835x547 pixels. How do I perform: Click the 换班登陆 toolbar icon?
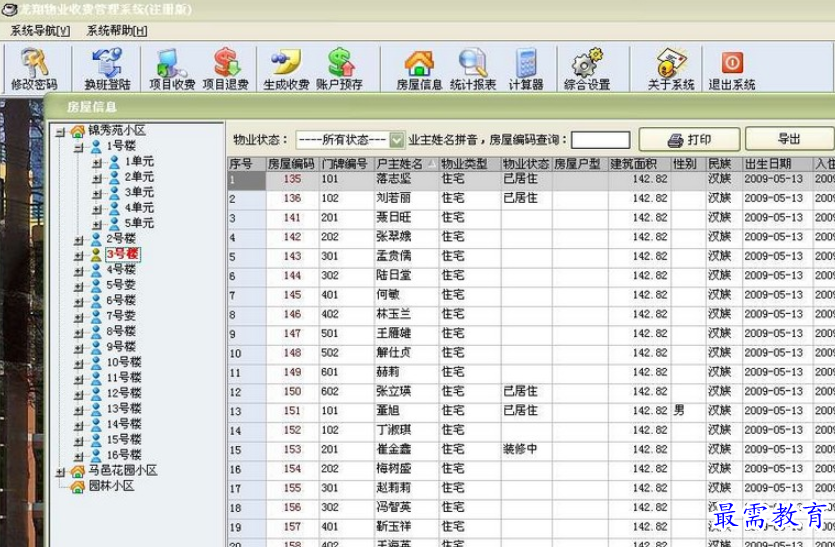(x=107, y=69)
